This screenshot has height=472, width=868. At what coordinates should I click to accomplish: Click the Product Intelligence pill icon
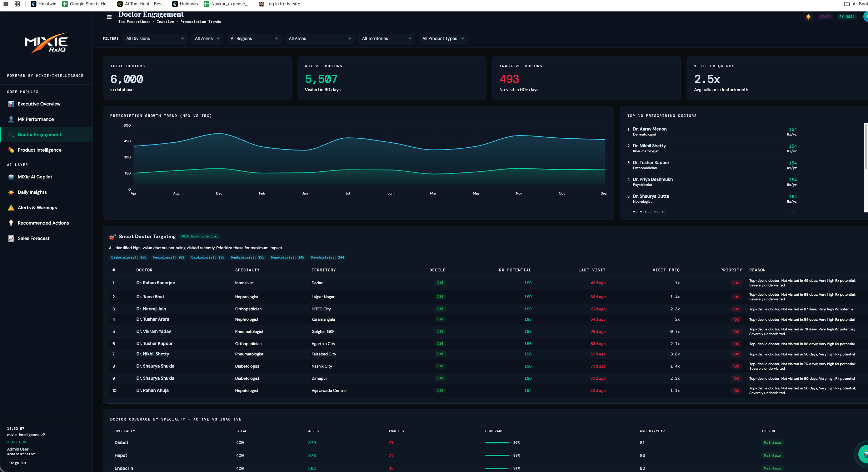click(11, 150)
